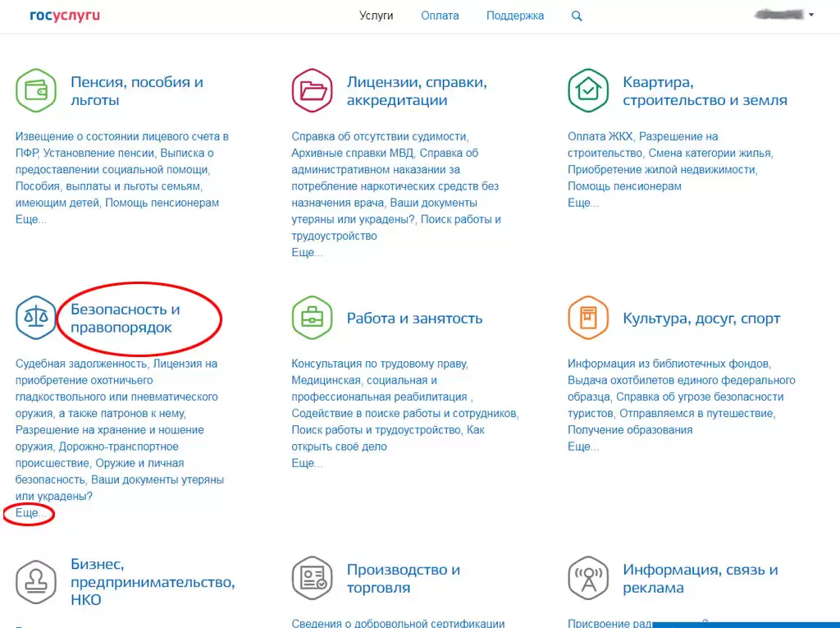Open the Безопасность и правопорядок category heading
The image size is (840, 628).
pyautogui.click(x=125, y=319)
